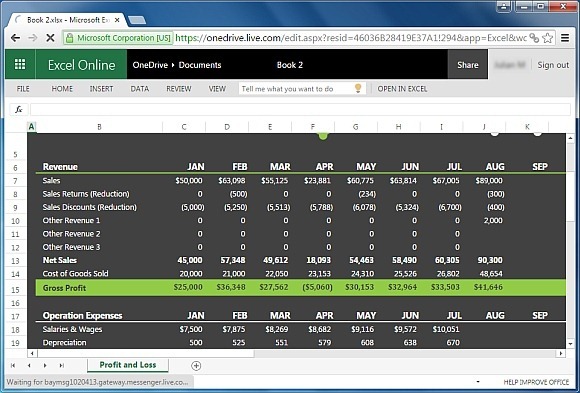Click the fx function icon
This screenshot has width=580, height=393.
[x=18, y=110]
